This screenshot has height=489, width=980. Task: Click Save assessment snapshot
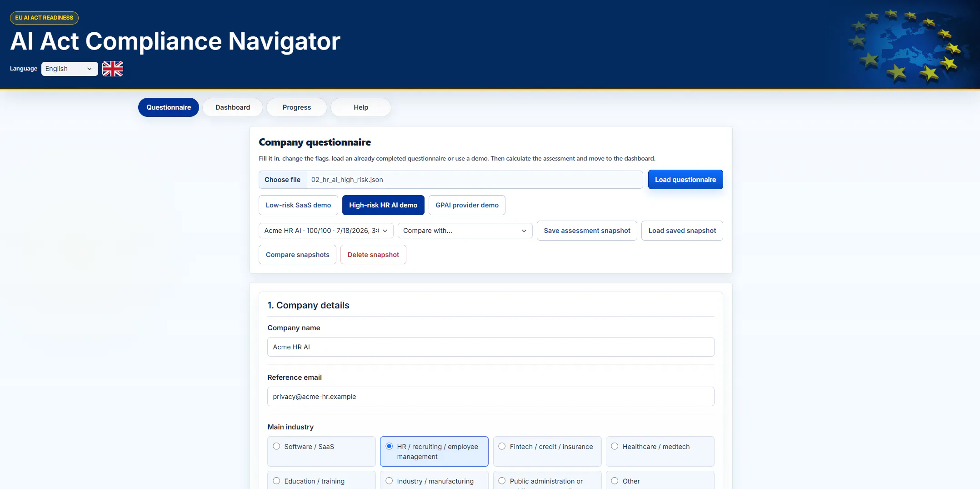click(x=587, y=231)
